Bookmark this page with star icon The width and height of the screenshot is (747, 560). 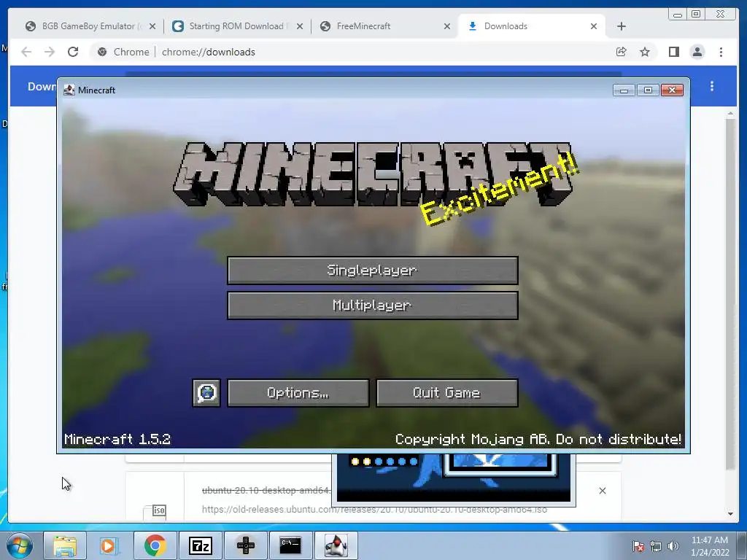(645, 52)
